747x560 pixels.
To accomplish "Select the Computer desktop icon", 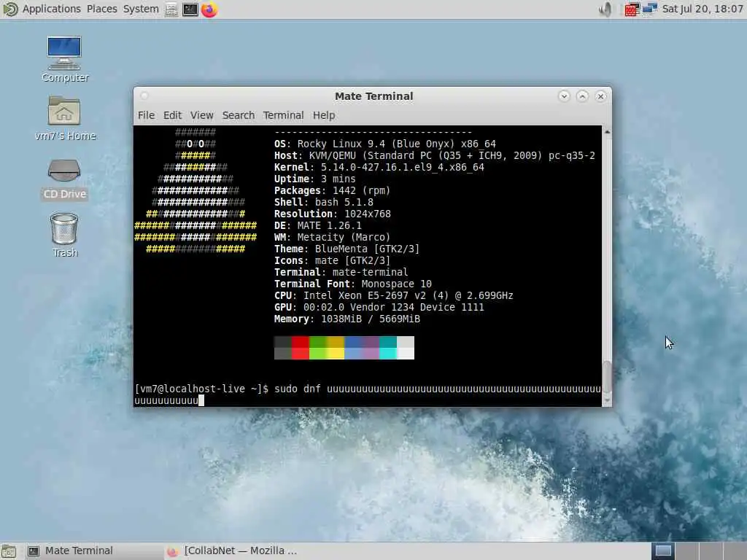I will pos(64,59).
